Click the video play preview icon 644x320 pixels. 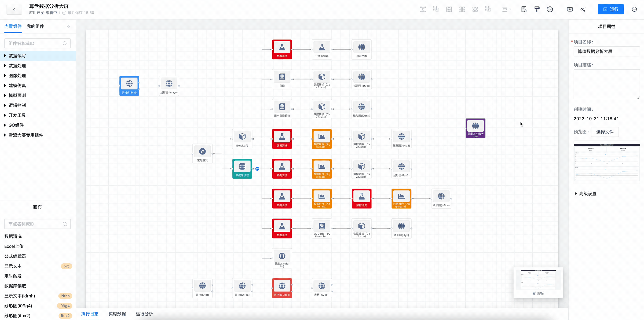570,9
